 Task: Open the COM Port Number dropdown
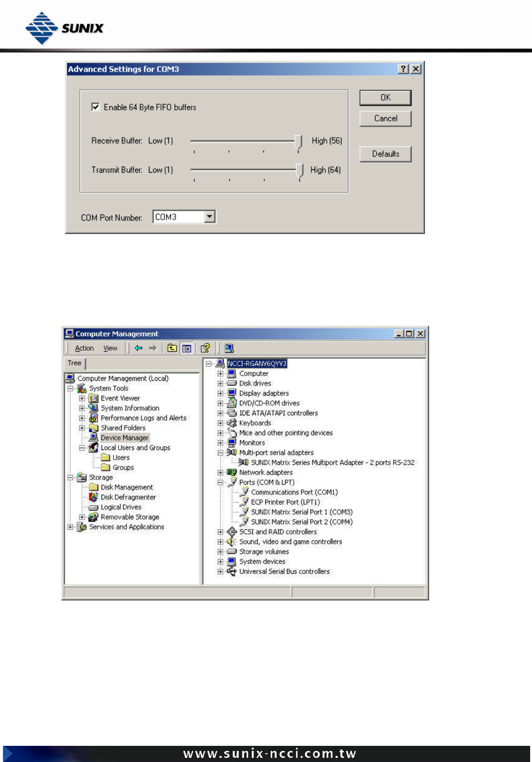[x=210, y=216]
